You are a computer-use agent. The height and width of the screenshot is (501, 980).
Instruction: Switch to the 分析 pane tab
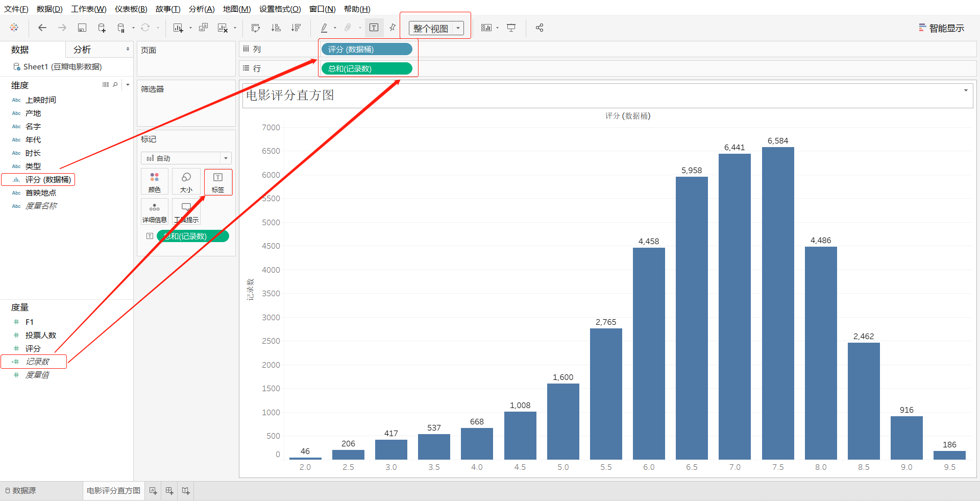82,50
